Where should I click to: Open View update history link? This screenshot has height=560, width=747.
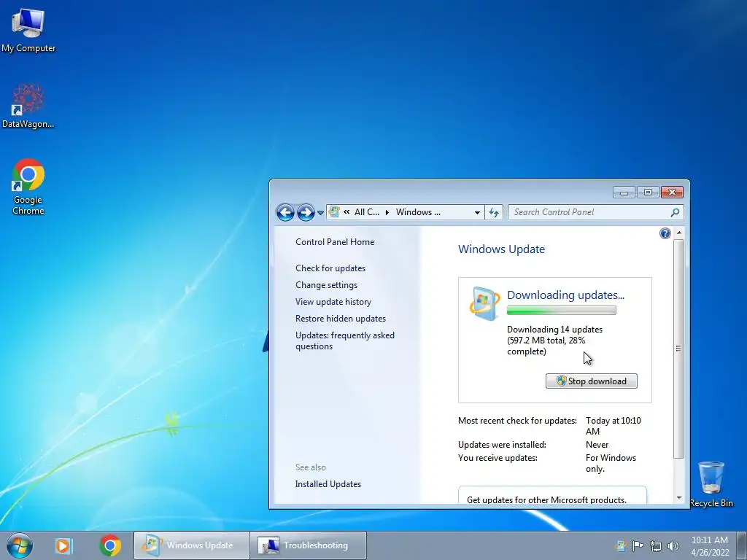(333, 301)
